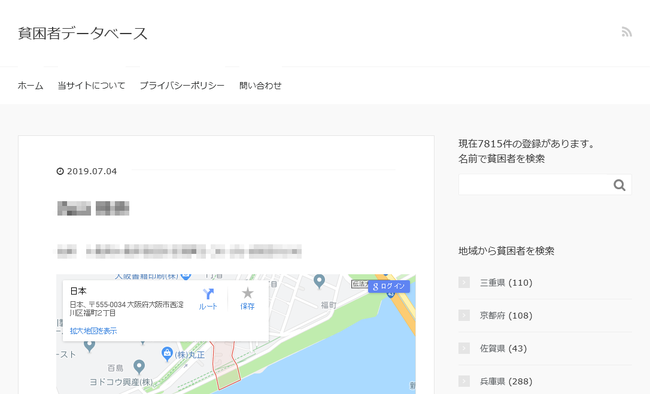This screenshot has height=394, width=650.
Task: Open 兵庫県 (288) category link
Action: 506,381
